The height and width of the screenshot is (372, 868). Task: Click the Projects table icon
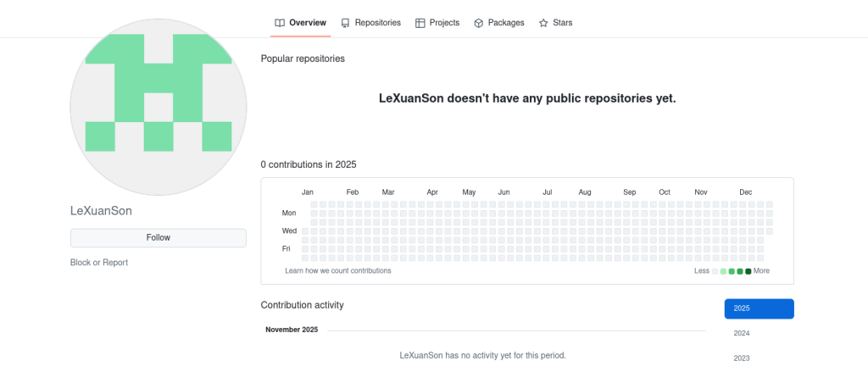[420, 23]
